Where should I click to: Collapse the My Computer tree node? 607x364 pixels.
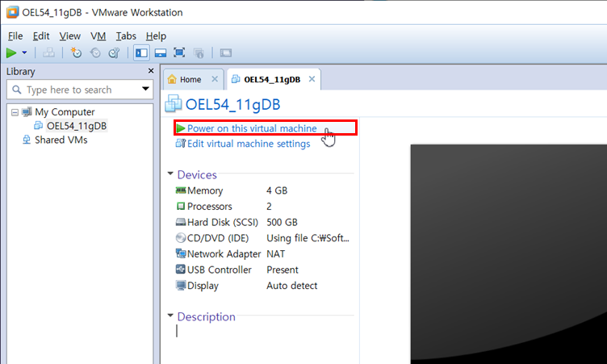15,112
